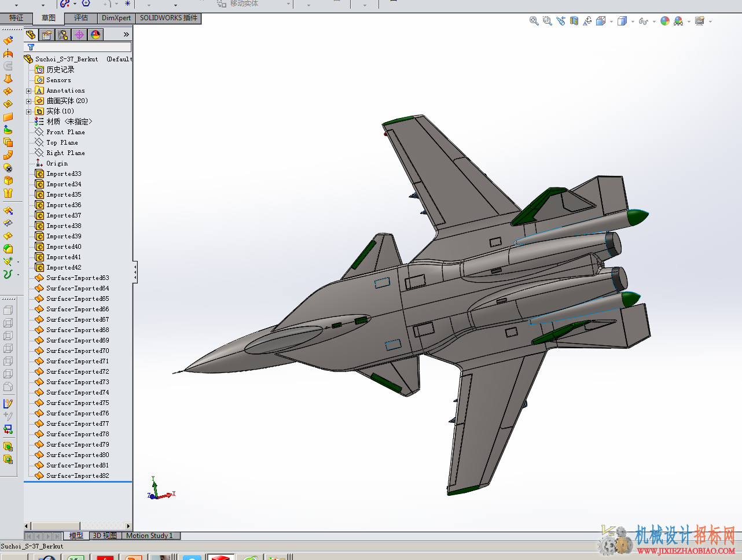742x560 pixels.
Task: Expand the manager panel tabs chevron
Action: (126, 35)
